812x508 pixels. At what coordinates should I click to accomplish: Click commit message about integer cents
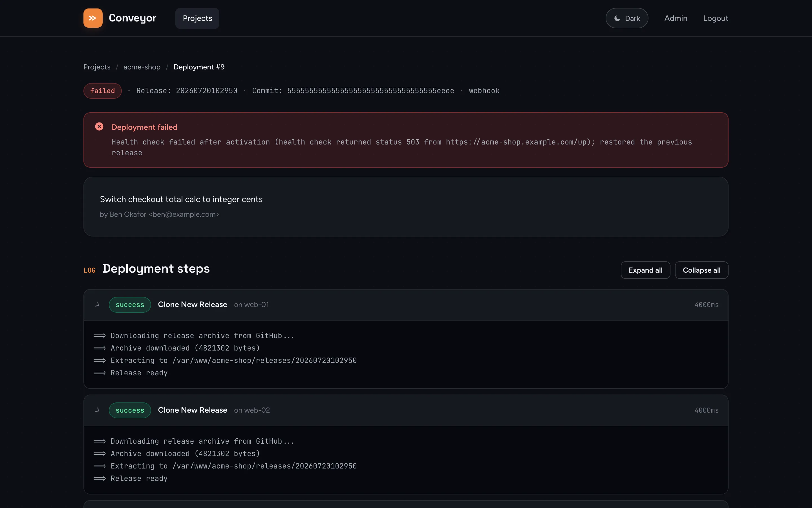tap(181, 199)
